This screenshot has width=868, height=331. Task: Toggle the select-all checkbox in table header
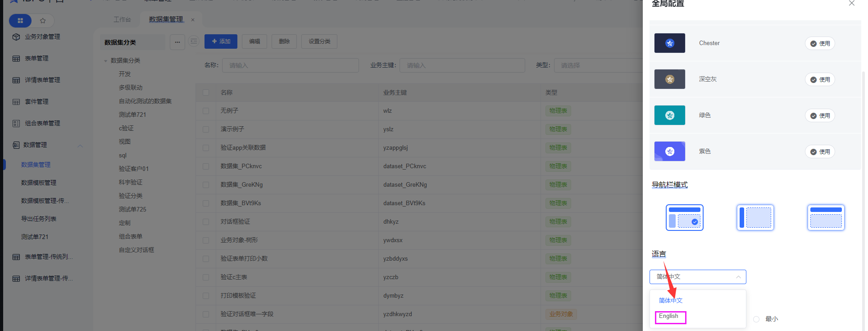click(x=206, y=92)
